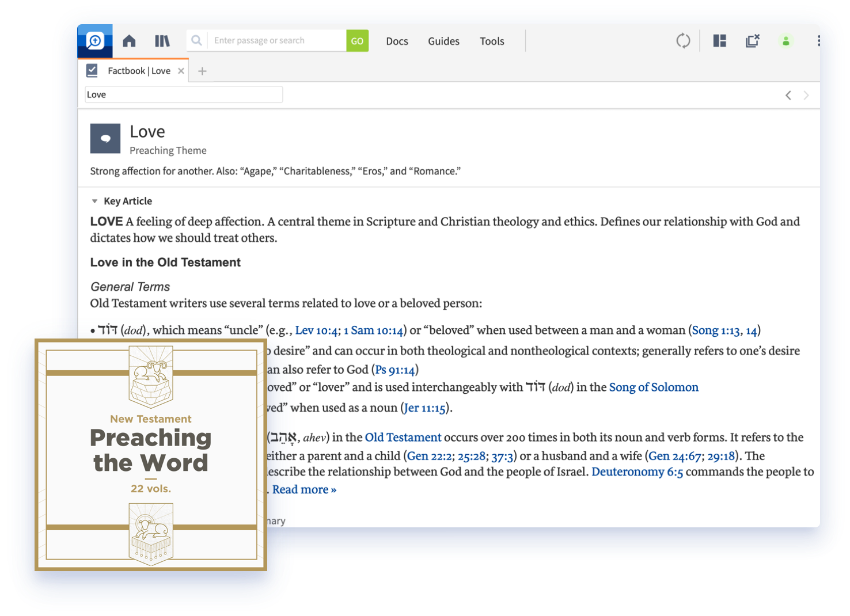This screenshot has height=616, width=850.
Task: Click the Read more » link
Action: point(304,489)
